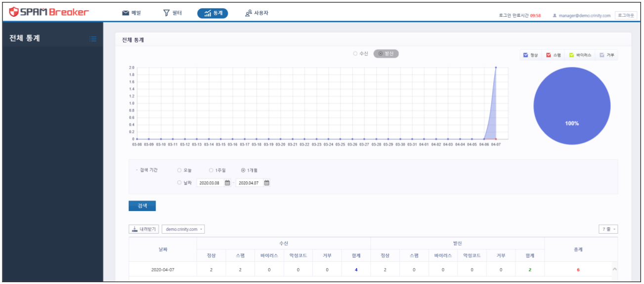The width and height of the screenshot is (644, 284).
Task: Click the 로그인 만료시간 09:58 timer
Action: (x=520, y=15)
